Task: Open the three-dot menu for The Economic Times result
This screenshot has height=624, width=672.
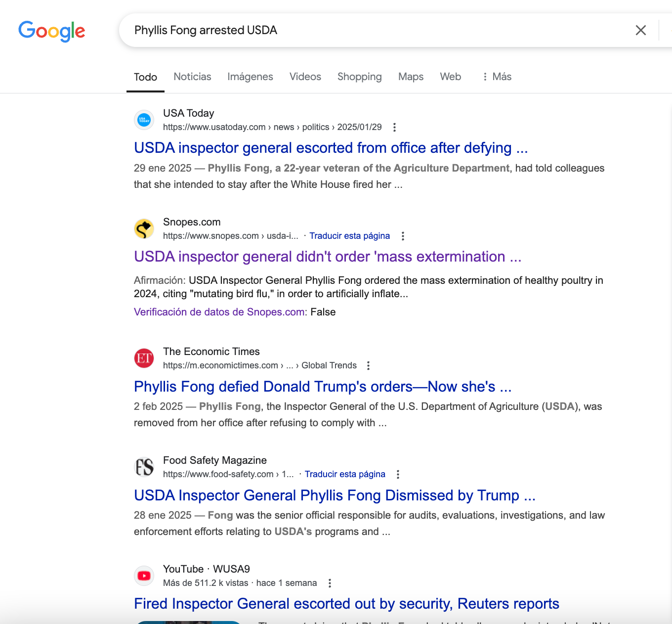Action: point(368,365)
